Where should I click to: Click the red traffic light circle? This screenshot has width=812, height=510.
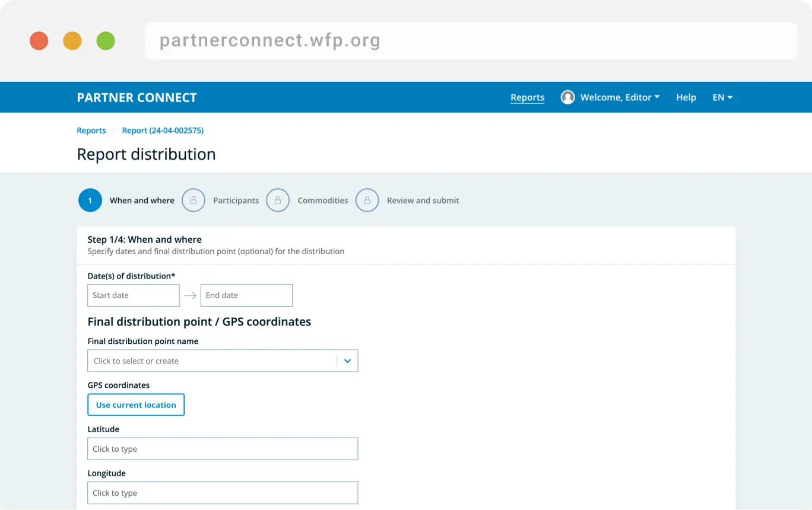39,40
